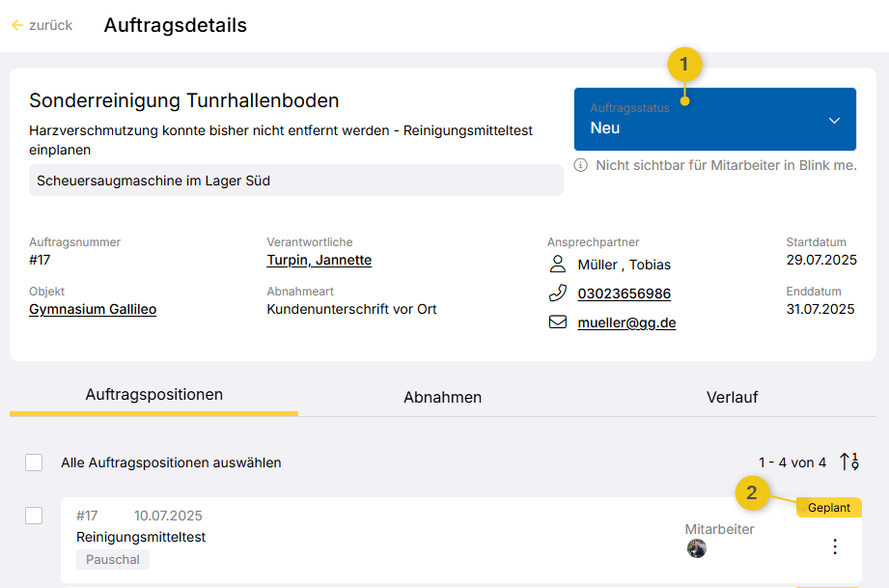Click phone number 03023656986
Screen dimensions: 889x588
624,294
